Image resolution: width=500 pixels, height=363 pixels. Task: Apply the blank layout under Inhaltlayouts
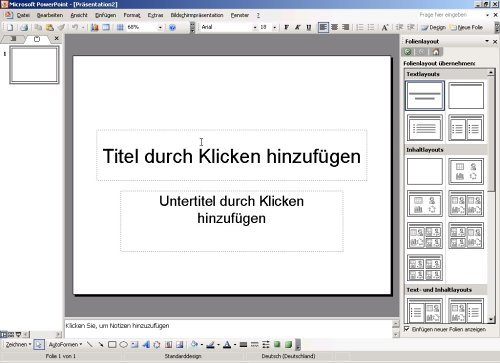(x=425, y=171)
